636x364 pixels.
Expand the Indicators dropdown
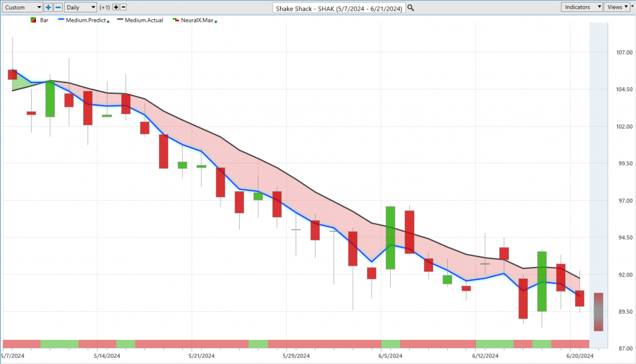tap(581, 7)
